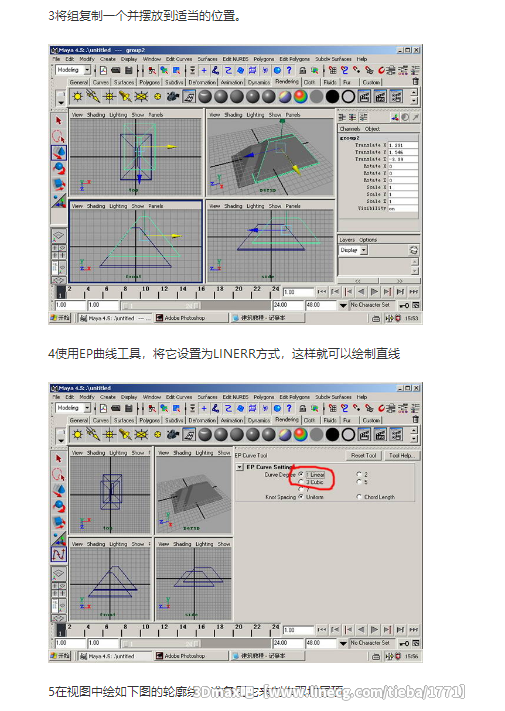The image size is (505, 711).
Task: Activate the Scale tool in group2 Maya window
Action: (x=58, y=184)
